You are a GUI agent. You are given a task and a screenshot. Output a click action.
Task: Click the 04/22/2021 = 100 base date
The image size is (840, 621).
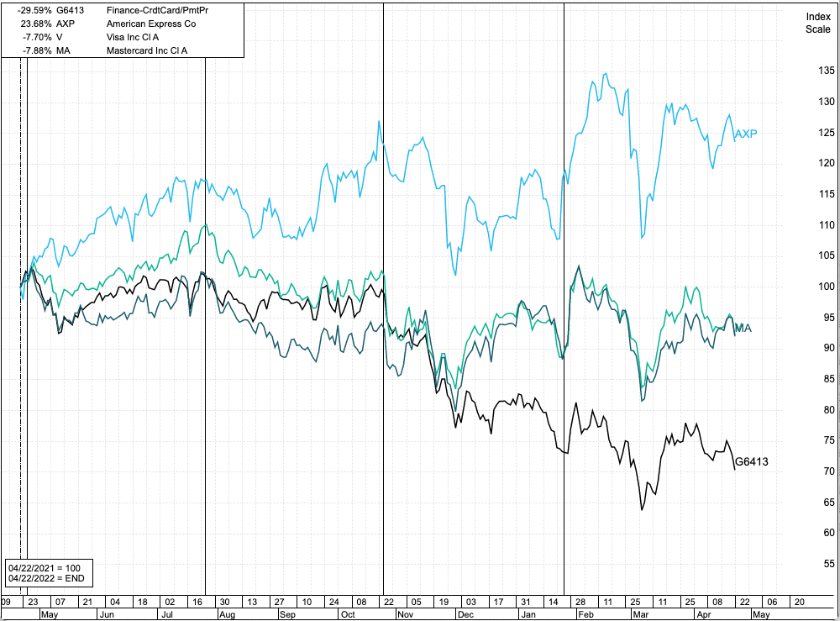click(x=45, y=568)
